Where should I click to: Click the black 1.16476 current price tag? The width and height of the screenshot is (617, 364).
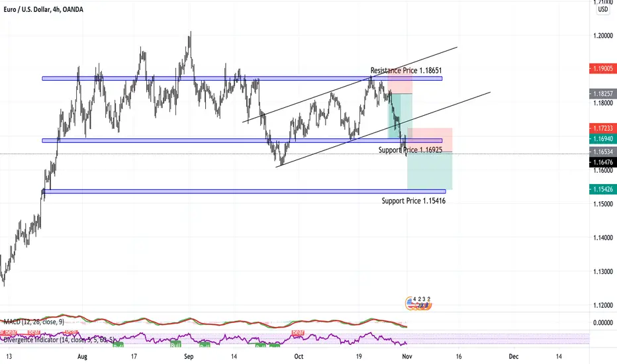[603, 162]
